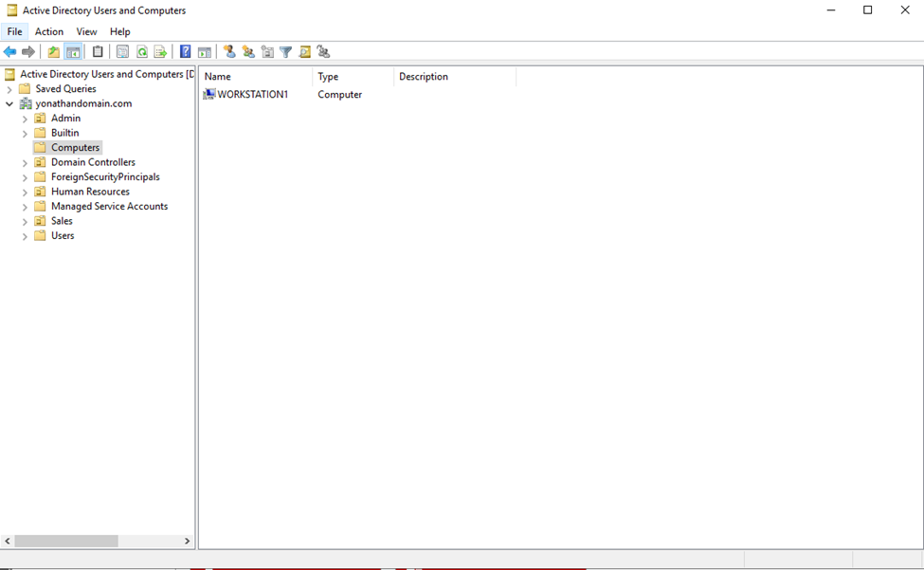
Task: Click the tree pane horizontal scrollbar thumb
Action: coord(66,542)
